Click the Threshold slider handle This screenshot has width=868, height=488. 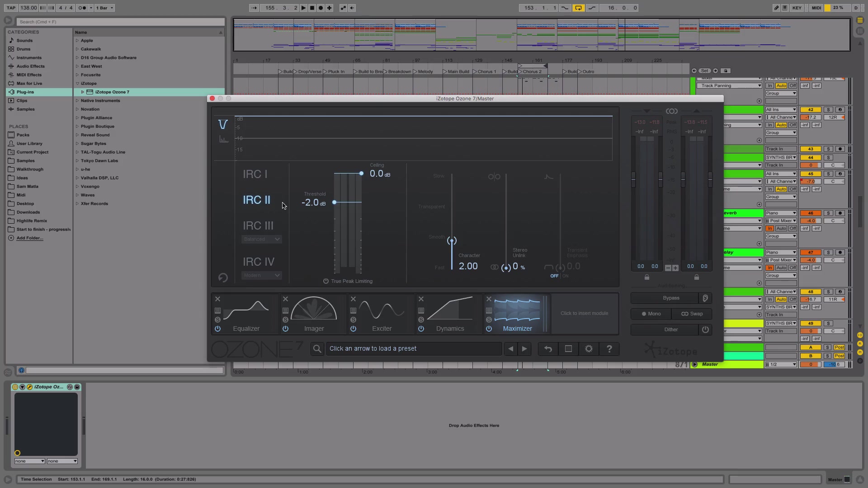coord(335,202)
